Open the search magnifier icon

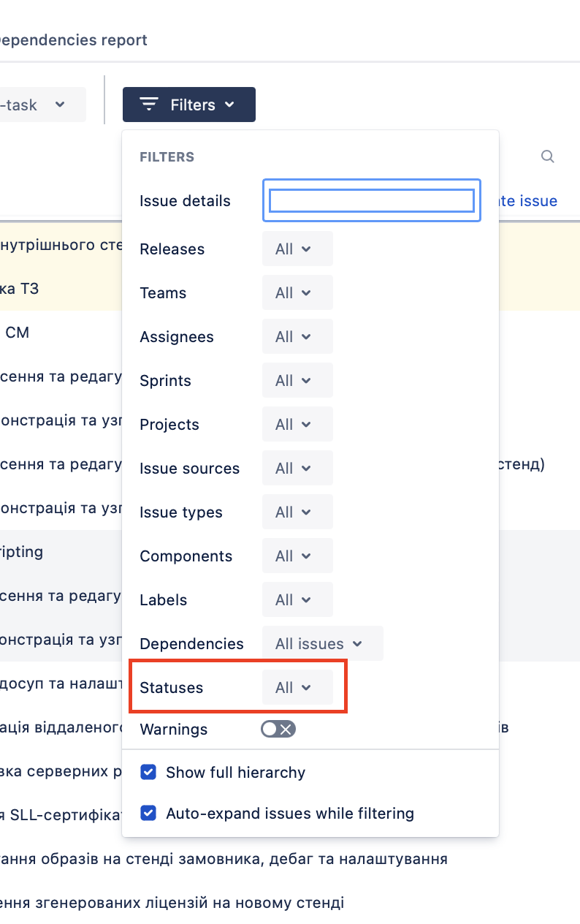[x=547, y=156]
